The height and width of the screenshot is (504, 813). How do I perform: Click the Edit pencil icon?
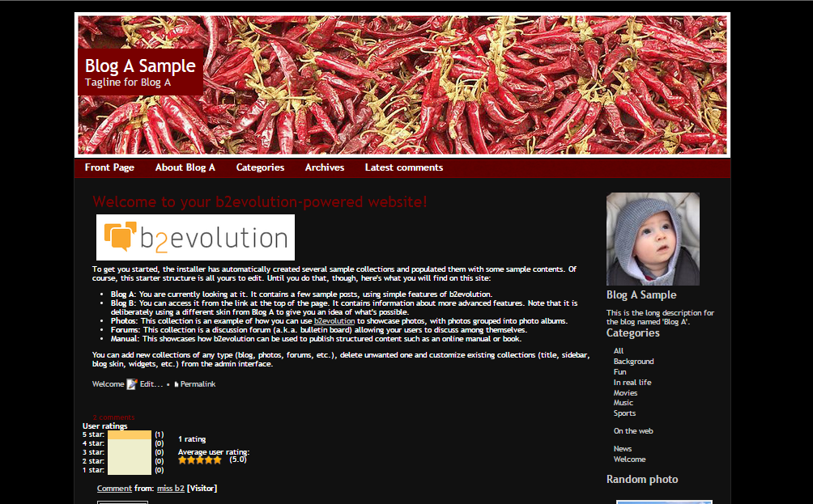point(132,384)
